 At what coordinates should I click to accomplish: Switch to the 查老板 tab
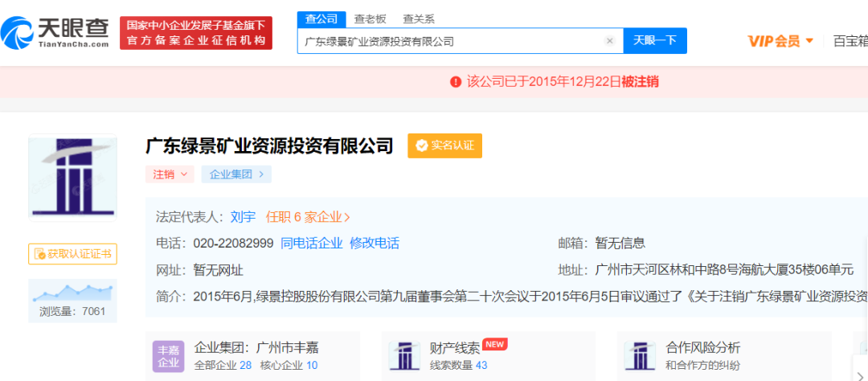[371, 18]
